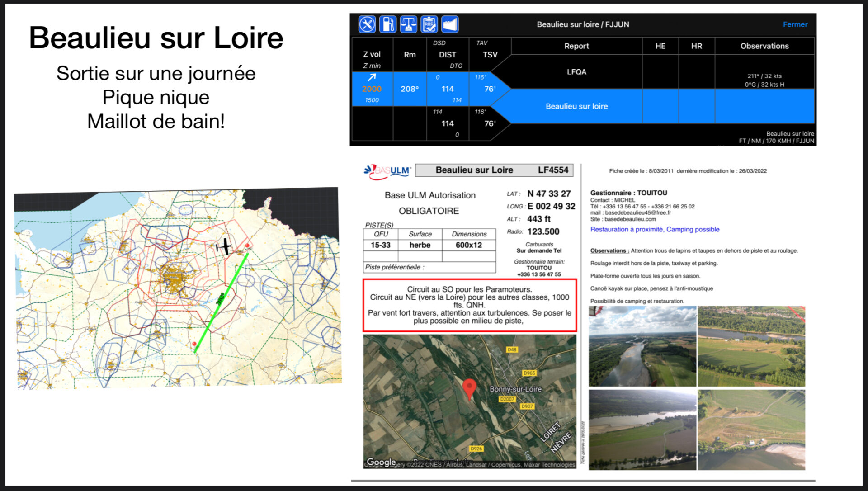
Task: Click the Report column header
Action: click(576, 46)
